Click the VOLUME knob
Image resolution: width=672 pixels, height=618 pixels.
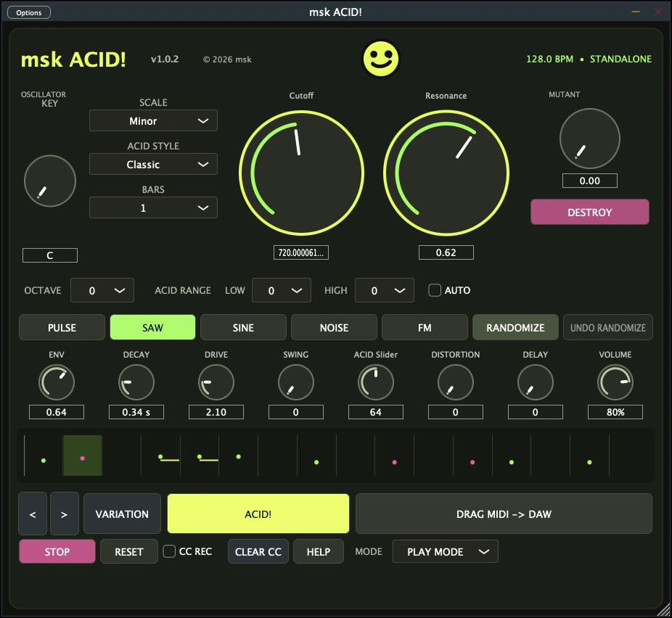point(615,382)
